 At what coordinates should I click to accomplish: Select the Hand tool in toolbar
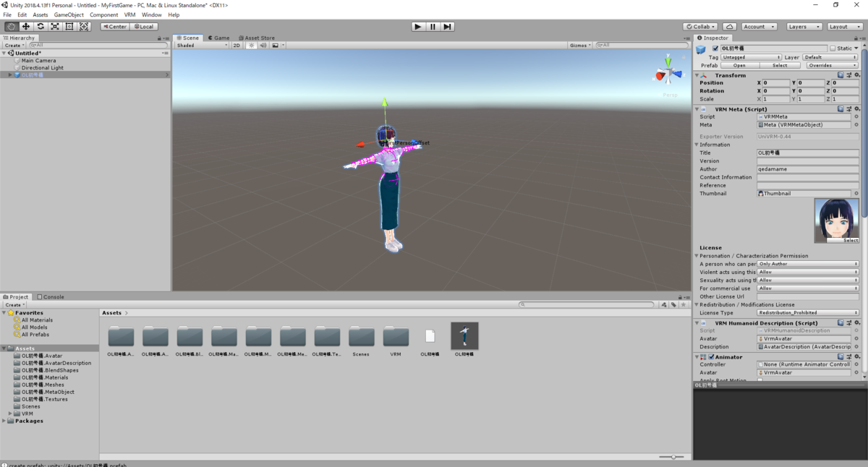[12, 27]
